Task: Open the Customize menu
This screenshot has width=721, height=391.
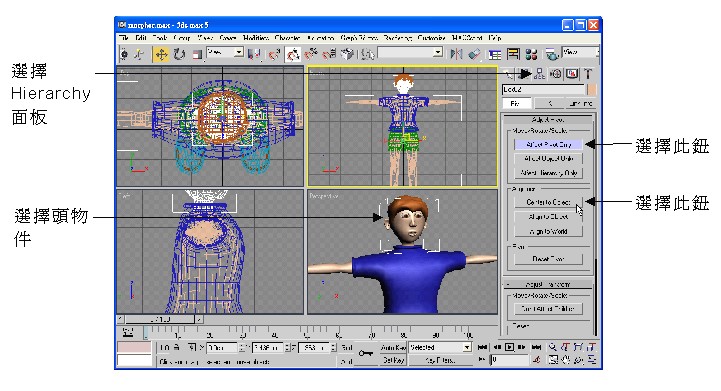Action: [431, 38]
